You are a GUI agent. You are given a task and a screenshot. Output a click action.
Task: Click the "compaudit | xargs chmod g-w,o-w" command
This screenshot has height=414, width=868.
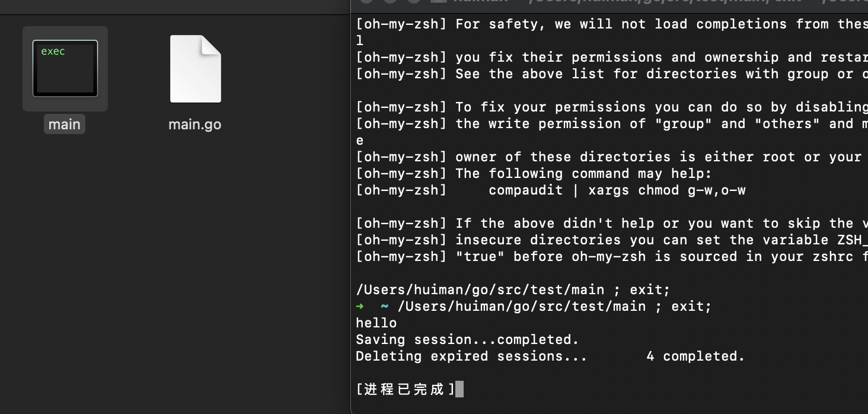(x=617, y=190)
